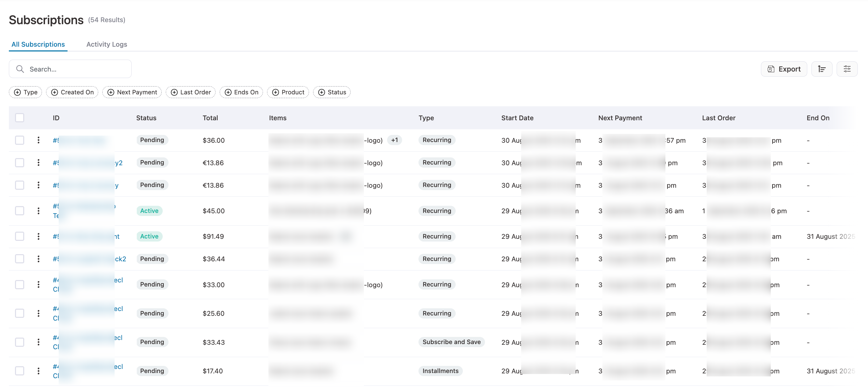Click the search magnifying glass icon
The height and width of the screenshot is (387, 868).
[20, 69]
